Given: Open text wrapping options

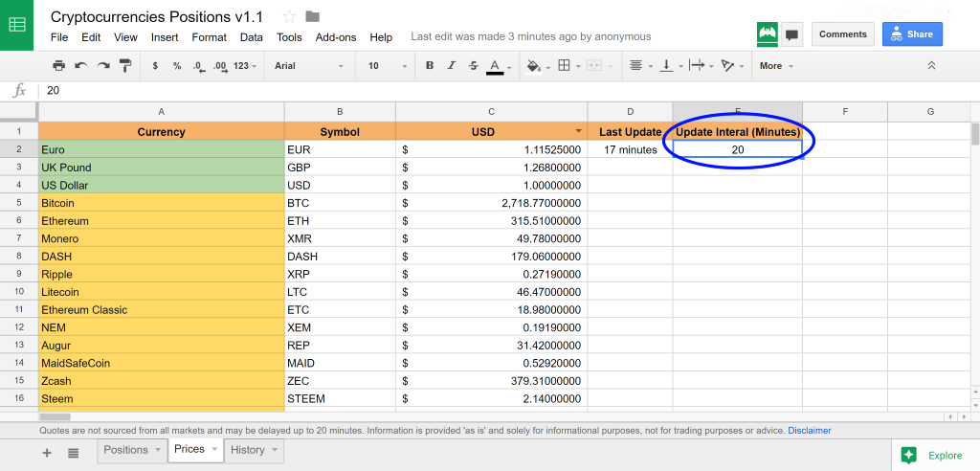Looking at the screenshot, I should point(697,66).
